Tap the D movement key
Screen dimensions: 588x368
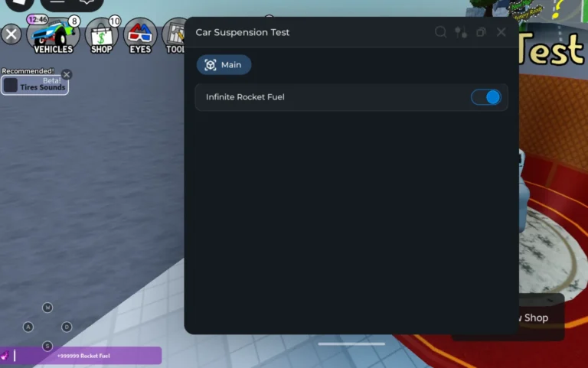click(67, 327)
